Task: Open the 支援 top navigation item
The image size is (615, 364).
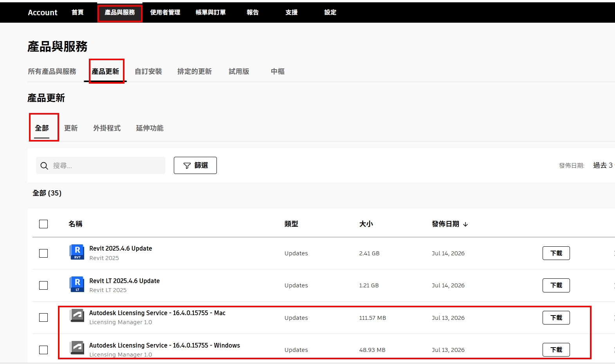Action: (292, 13)
